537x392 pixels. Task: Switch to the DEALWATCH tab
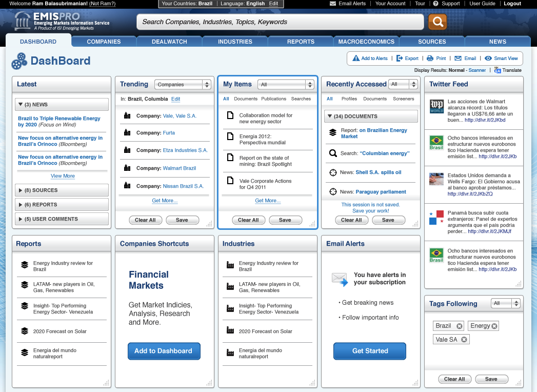click(x=170, y=42)
